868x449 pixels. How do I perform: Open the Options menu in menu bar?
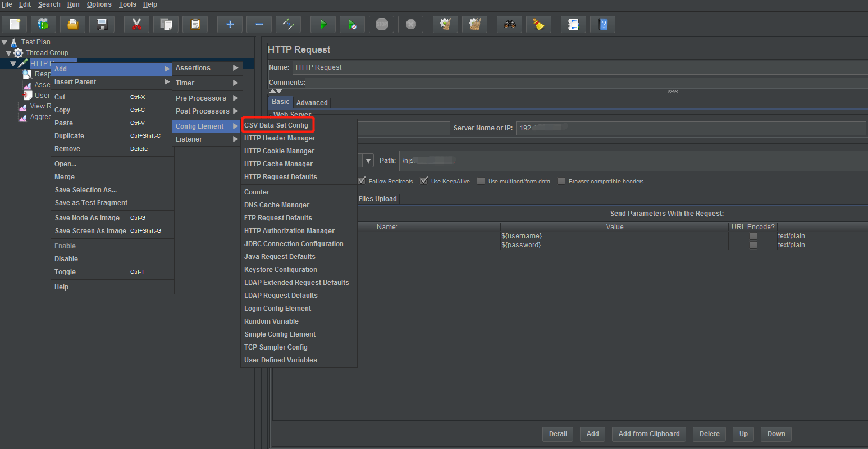click(x=99, y=4)
